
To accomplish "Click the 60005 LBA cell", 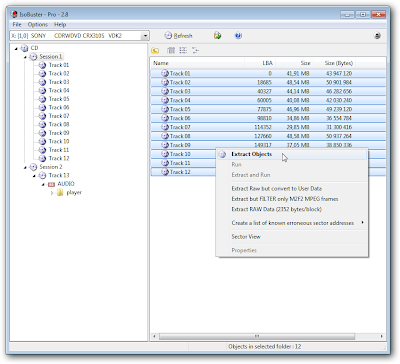I will pyautogui.click(x=263, y=100).
